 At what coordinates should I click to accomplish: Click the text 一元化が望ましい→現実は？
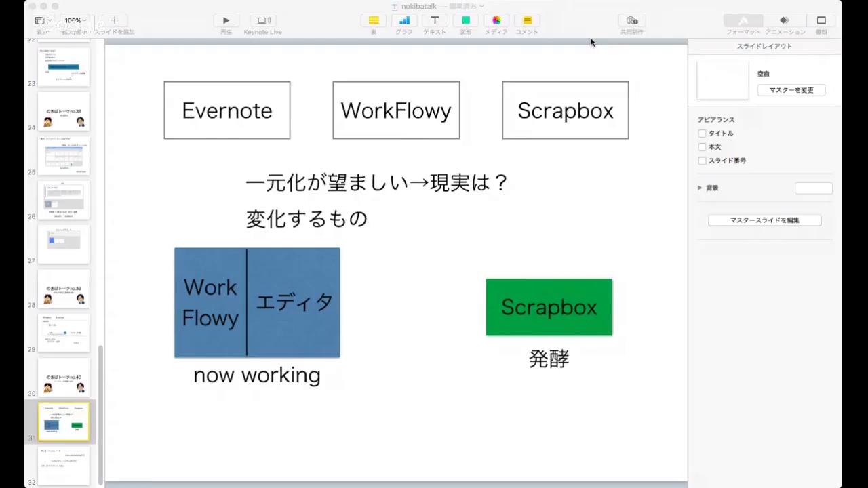tap(377, 182)
